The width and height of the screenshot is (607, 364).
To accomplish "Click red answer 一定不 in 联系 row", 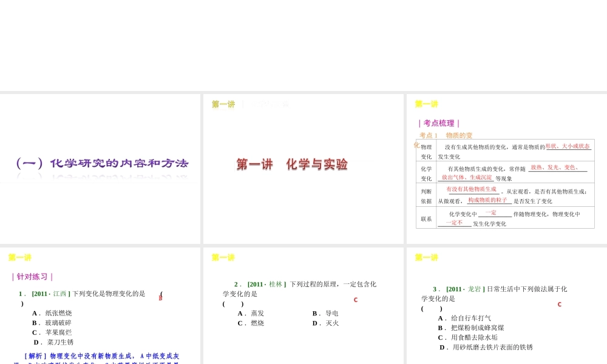I will pyautogui.click(x=454, y=223).
